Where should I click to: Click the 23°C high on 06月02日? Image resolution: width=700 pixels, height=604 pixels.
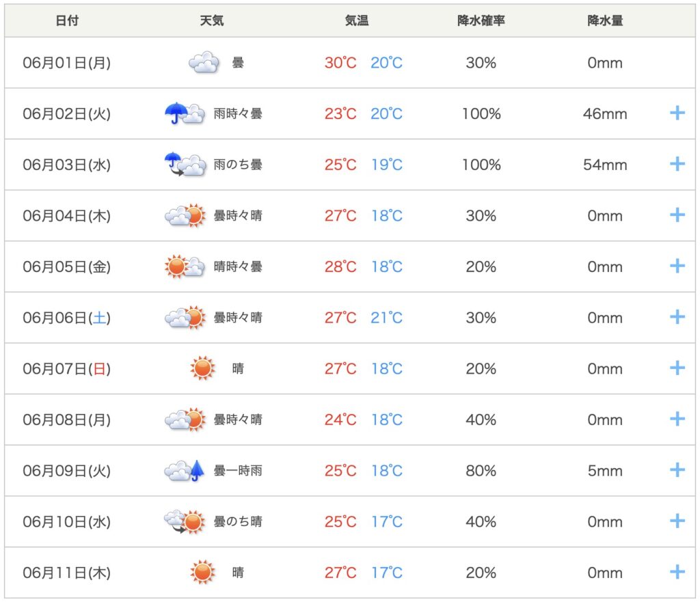[340, 113]
